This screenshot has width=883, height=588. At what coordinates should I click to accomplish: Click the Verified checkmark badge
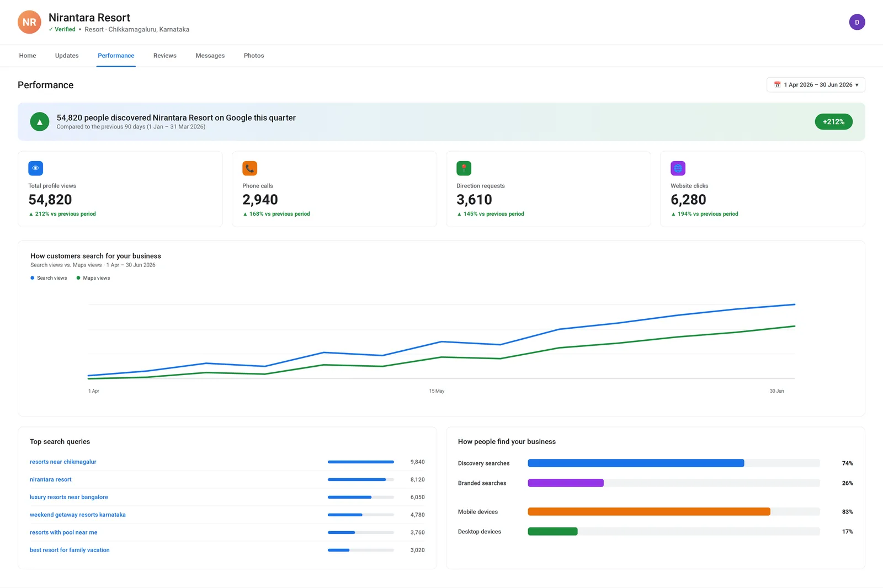[x=62, y=29]
